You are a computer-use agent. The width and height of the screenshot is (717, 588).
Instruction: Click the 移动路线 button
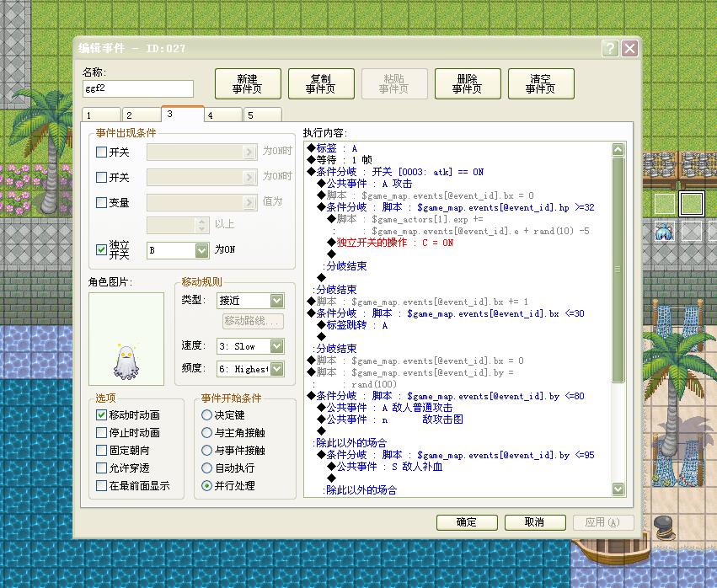click(x=253, y=321)
